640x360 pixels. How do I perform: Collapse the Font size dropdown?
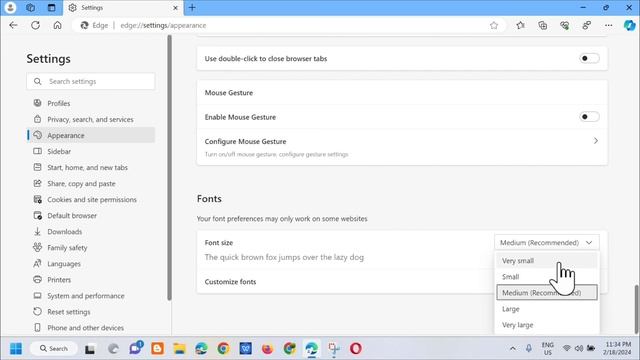[547, 242]
